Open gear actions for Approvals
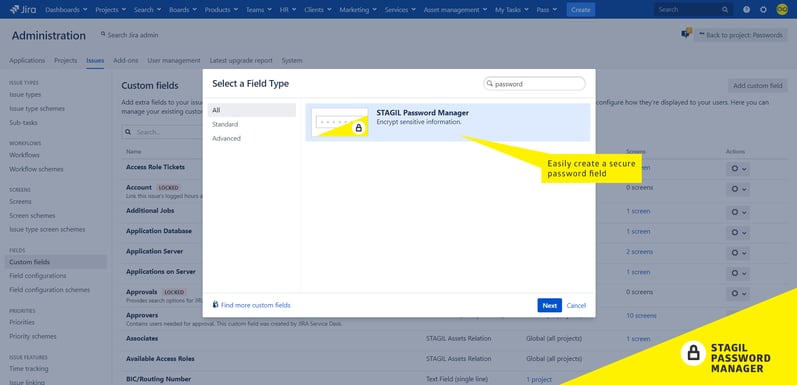 coord(738,293)
